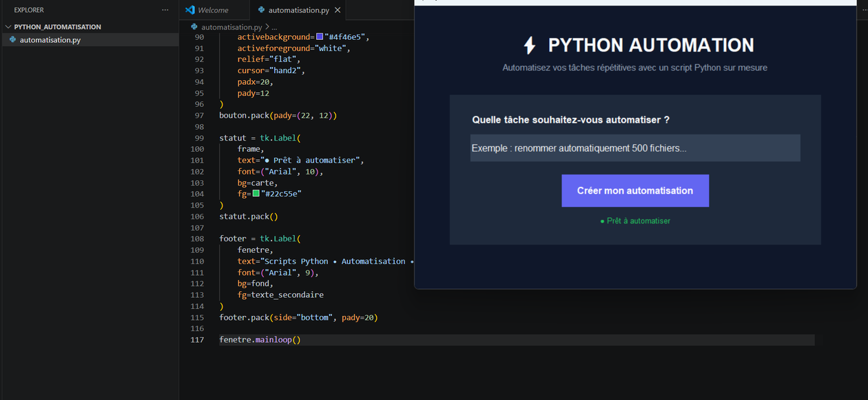This screenshot has height=400, width=868.
Task: Click the bg=fond code line
Action: [x=256, y=283]
